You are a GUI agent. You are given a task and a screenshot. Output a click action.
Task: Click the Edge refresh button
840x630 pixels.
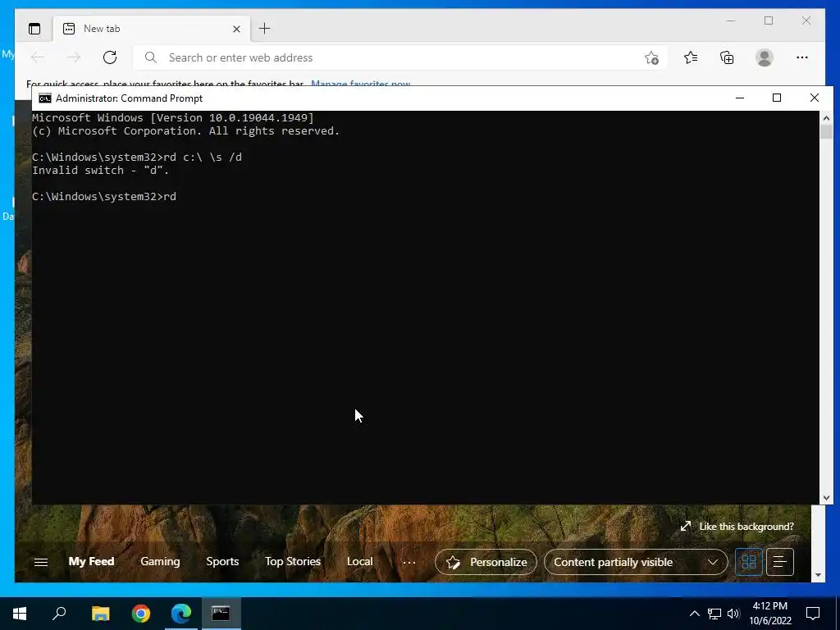[110, 57]
